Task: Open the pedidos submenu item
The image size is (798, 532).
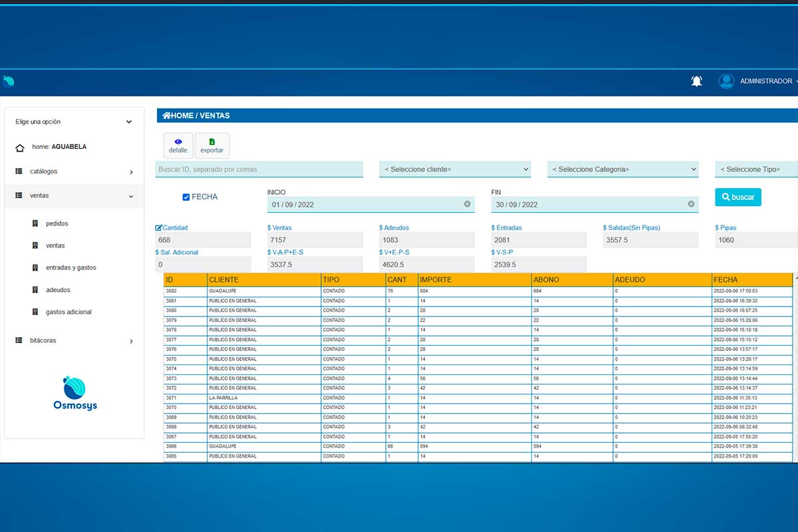Action: (x=57, y=223)
